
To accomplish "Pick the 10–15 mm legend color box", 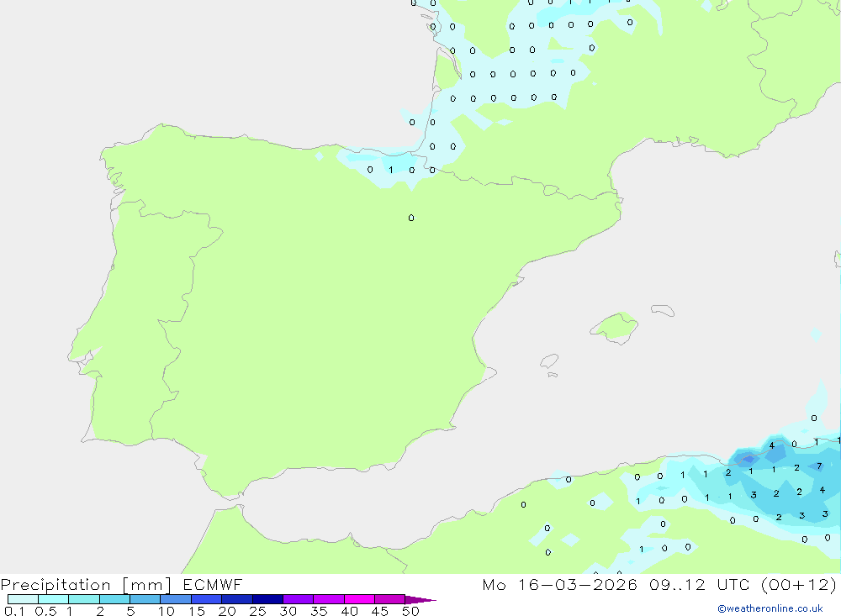I will click(x=176, y=599).
